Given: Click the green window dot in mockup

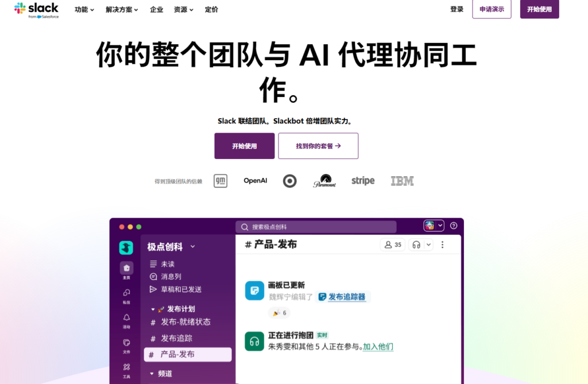Looking at the screenshot, I should point(139,227).
